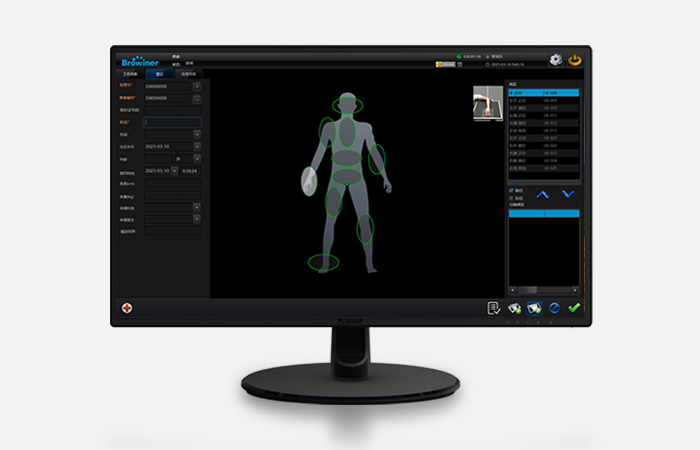
Task: Click the checklist document icon
Action: click(494, 308)
